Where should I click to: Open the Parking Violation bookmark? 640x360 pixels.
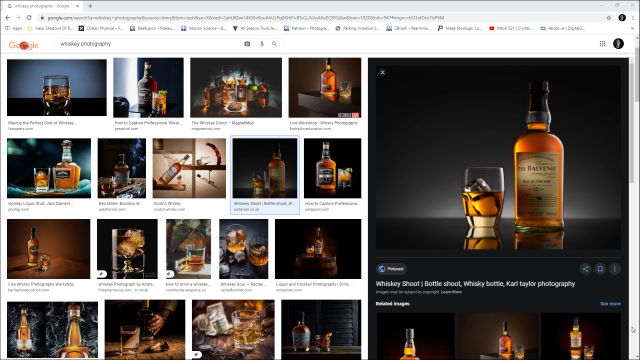coord(357,28)
